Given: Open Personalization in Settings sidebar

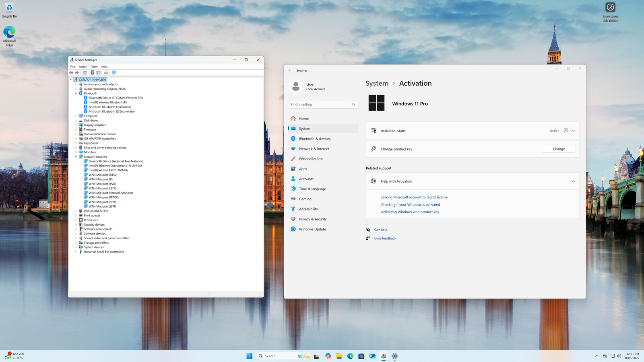Looking at the screenshot, I should pyautogui.click(x=323, y=159).
